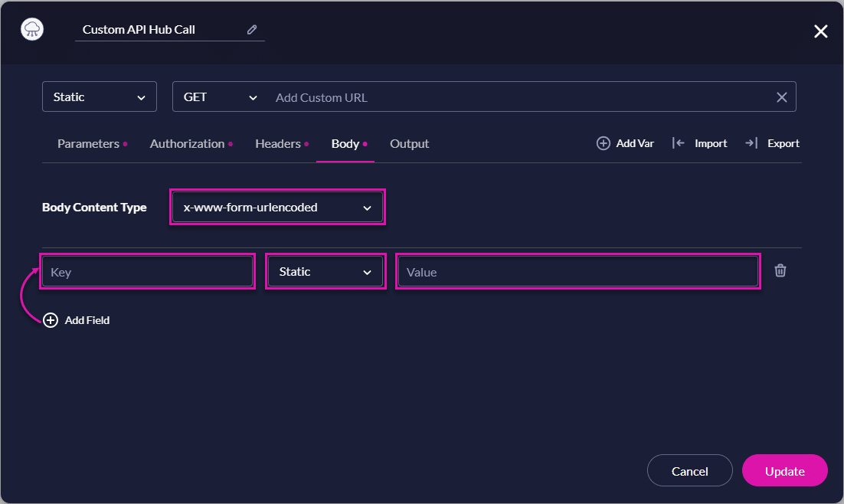Open the Authorization tab
Image resolution: width=844 pixels, height=504 pixels.
click(187, 144)
